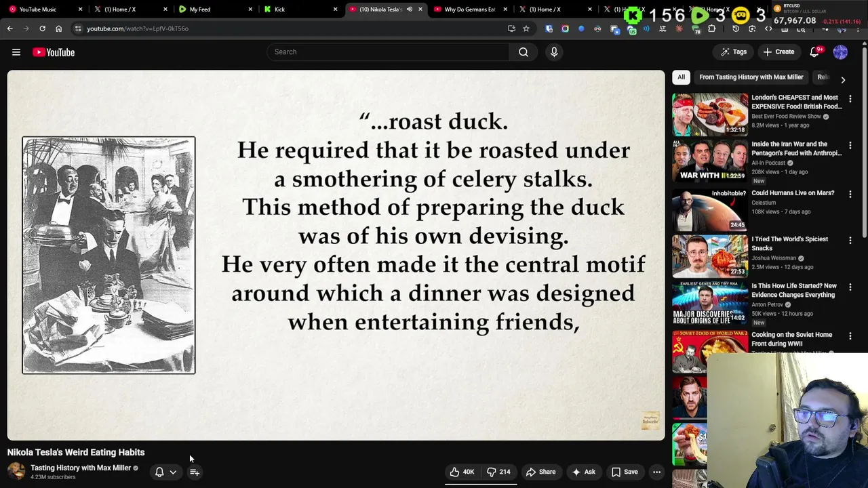Open Anton Petrov channel name
This screenshot has height=488, width=868.
(767, 305)
